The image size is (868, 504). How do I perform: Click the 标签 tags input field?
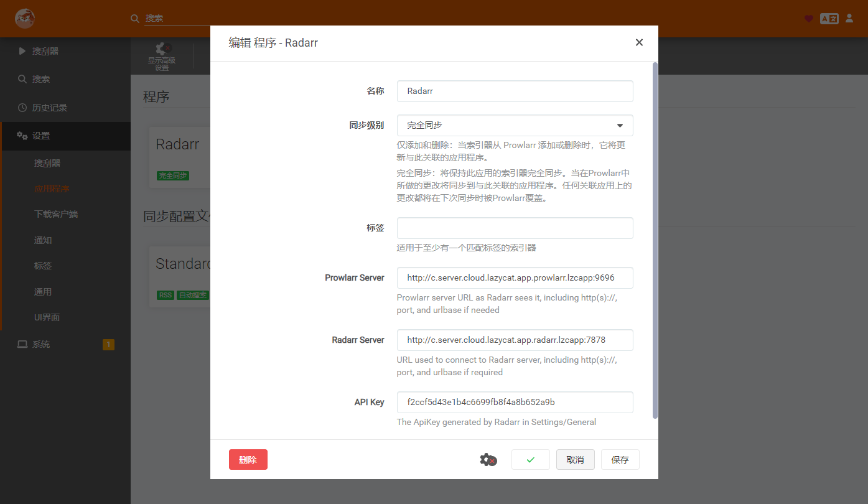515,228
